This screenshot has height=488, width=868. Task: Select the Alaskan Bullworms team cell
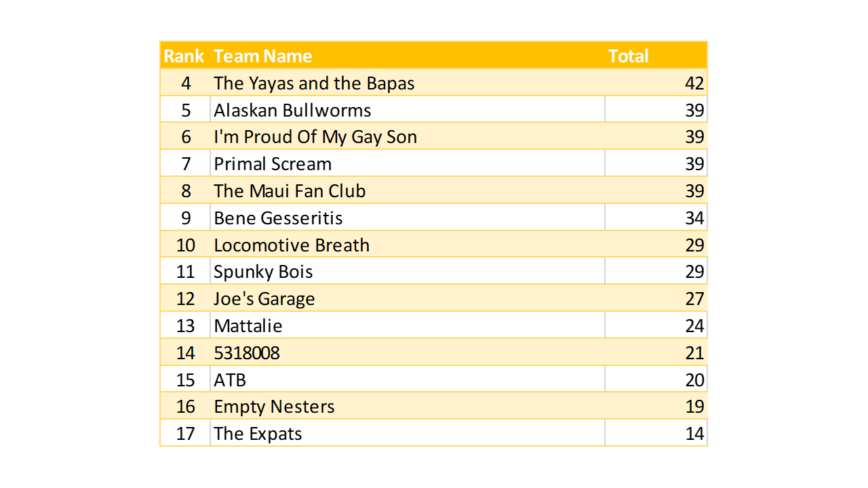(292, 110)
